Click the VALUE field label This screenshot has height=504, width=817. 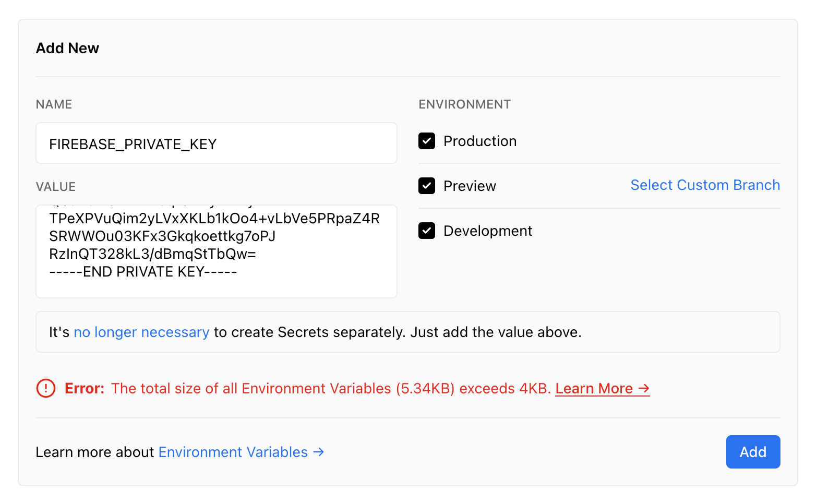(x=56, y=187)
